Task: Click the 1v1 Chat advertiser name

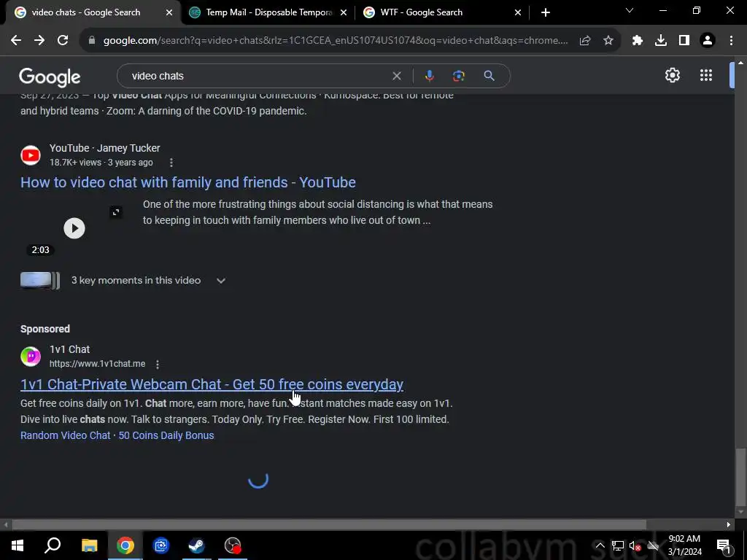Action: pyautogui.click(x=69, y=349)
